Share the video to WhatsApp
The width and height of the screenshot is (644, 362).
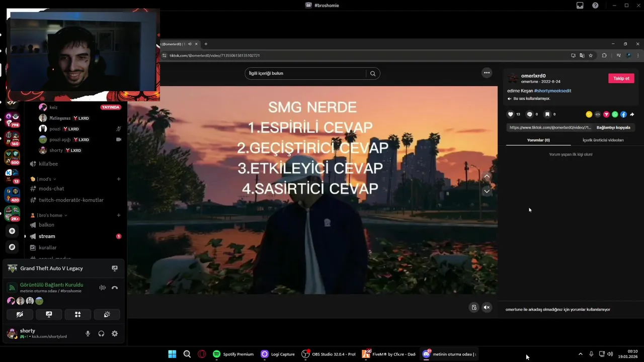point(615,115)
